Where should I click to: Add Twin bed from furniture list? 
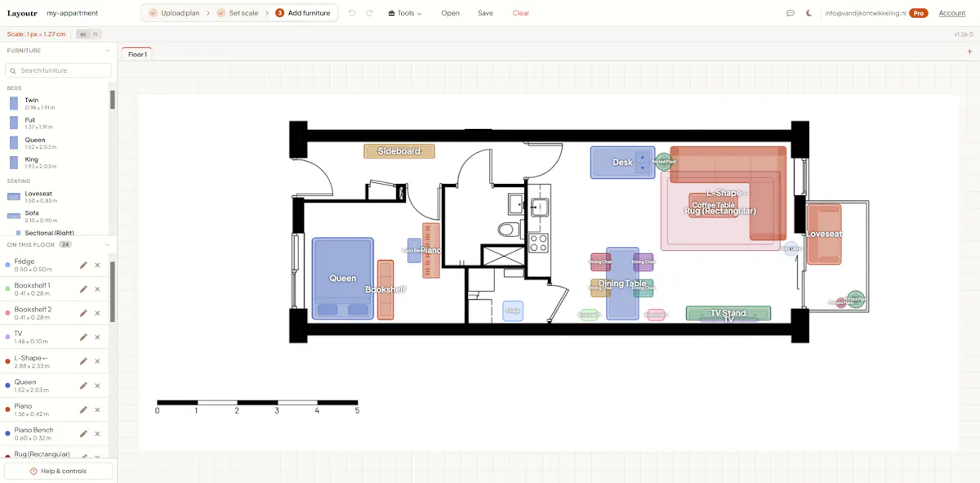[x=54, y=104]
